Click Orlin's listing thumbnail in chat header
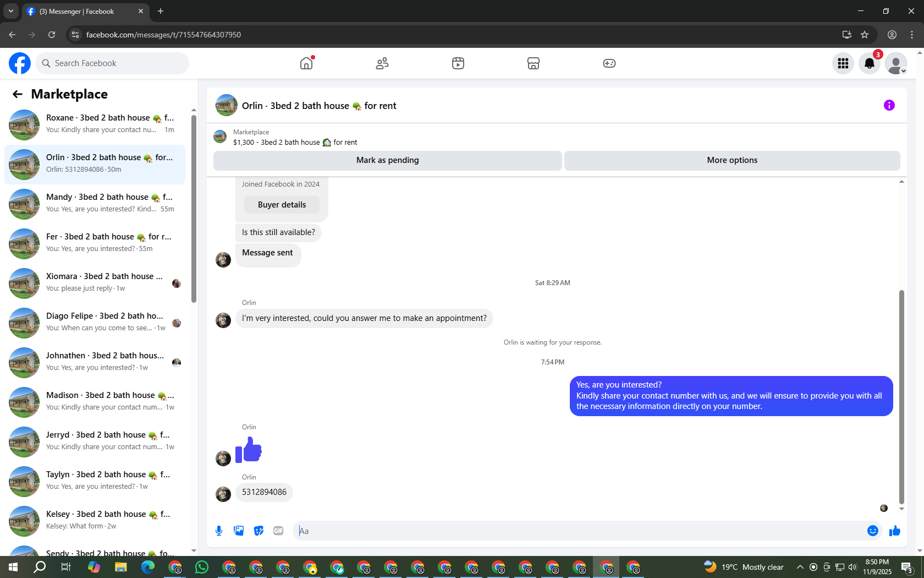924x578 pixels. pos(227,105)
